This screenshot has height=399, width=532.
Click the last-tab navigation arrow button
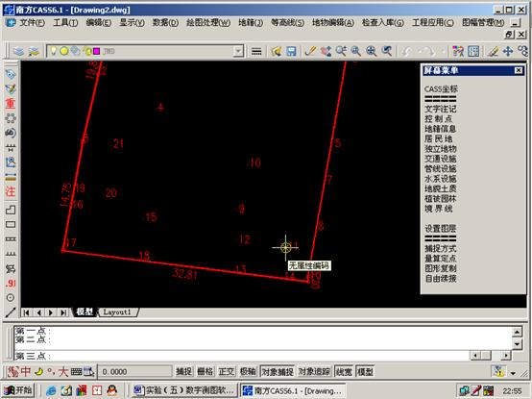pyautogui.click(x=63, y=312)
